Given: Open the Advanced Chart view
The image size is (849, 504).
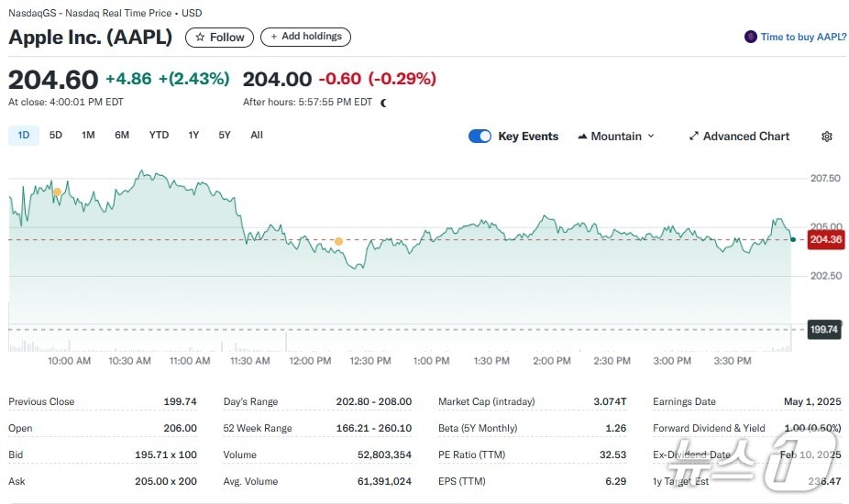Looking at the screenshot, I should pyautogui.click(x=739, y=137).
